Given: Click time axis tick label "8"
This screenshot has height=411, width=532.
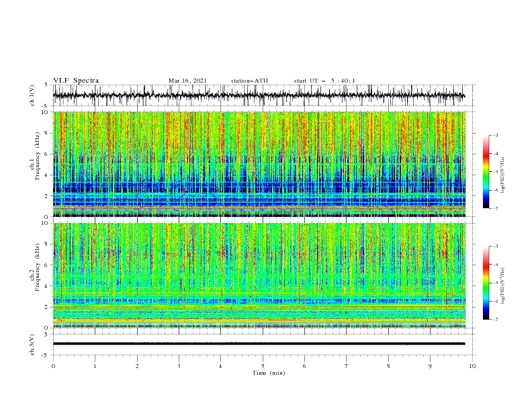Looking at the screenshot, I should (x=388, y=366).
